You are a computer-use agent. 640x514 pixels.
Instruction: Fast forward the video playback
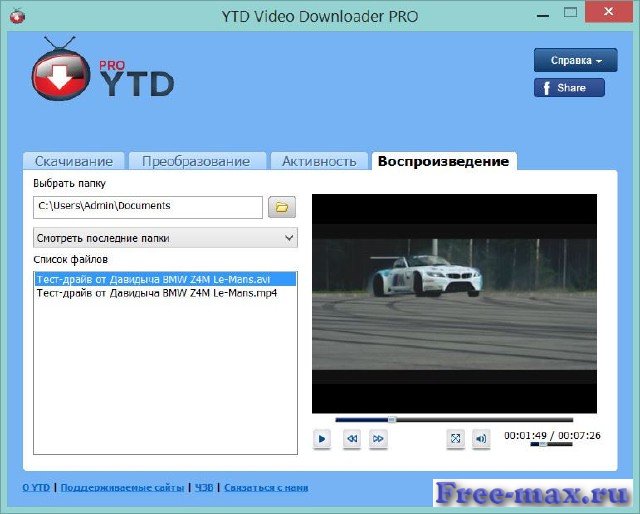378,439
